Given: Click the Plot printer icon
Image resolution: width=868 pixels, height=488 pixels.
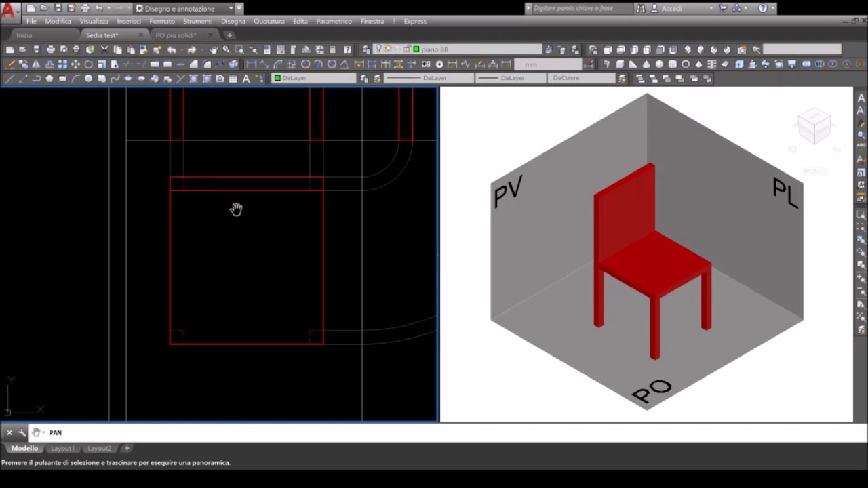Looking at the screenshot, I should click(x=50, y=49).
